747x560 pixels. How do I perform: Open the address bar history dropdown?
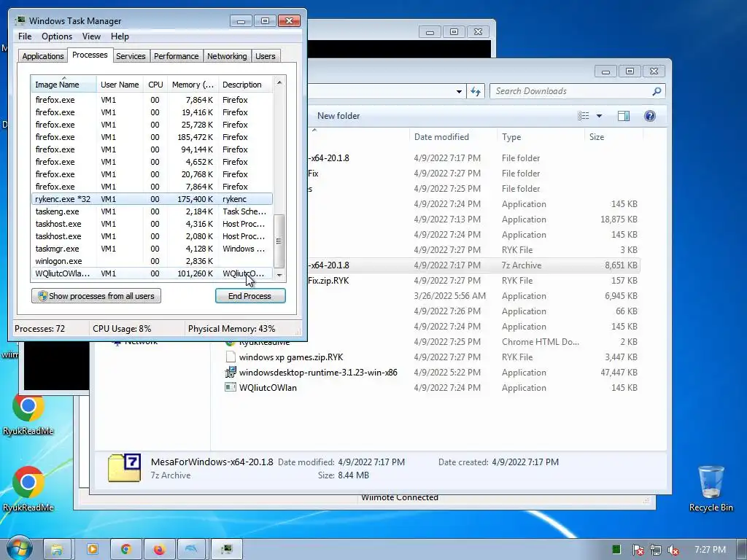(459, 91)
